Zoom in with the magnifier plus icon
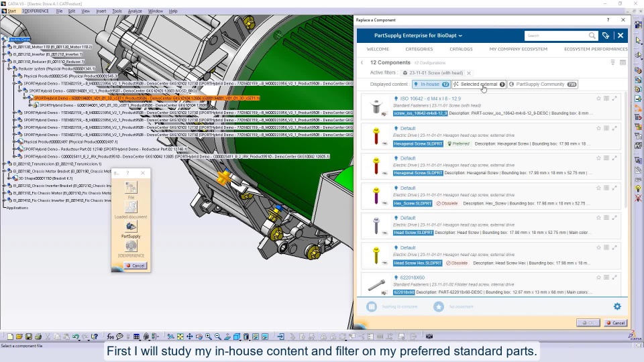The height and width of the screenshot is (362, 644). [x=209, y=337]
